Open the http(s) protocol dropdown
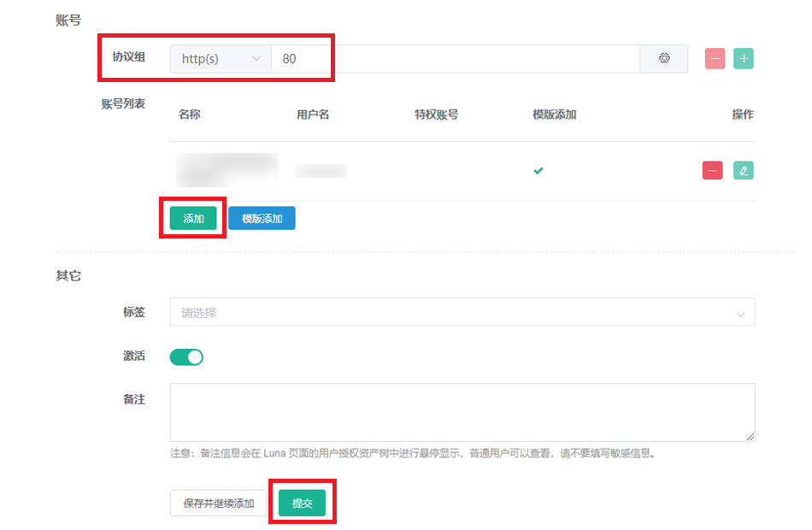 pos(221,58)
